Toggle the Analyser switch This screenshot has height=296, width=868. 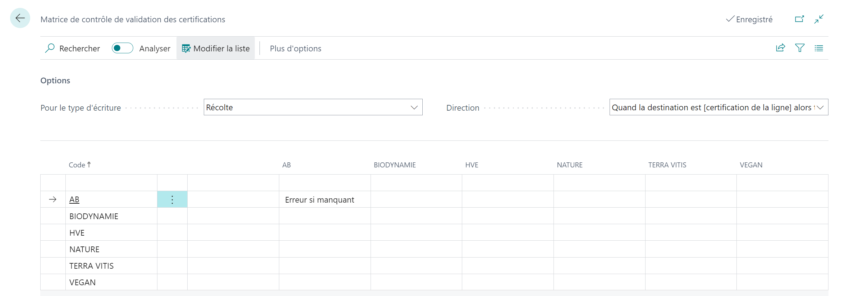pos(122,48)
